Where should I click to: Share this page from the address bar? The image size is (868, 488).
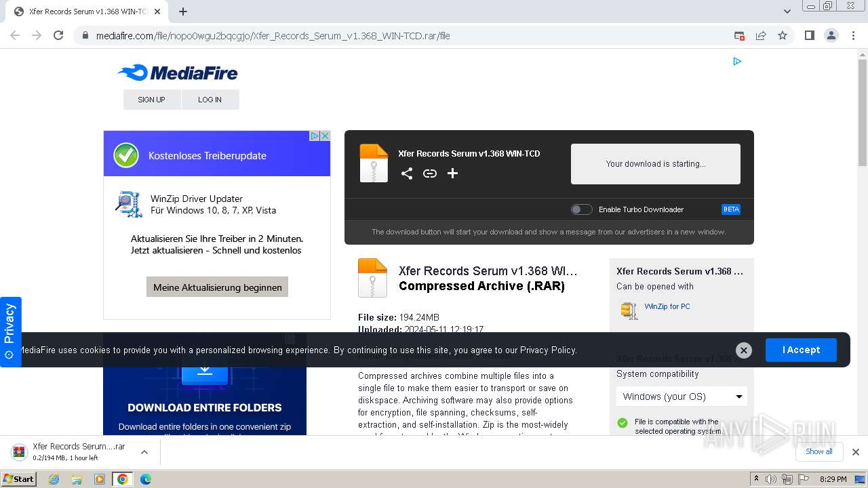[x=761, y=35]
